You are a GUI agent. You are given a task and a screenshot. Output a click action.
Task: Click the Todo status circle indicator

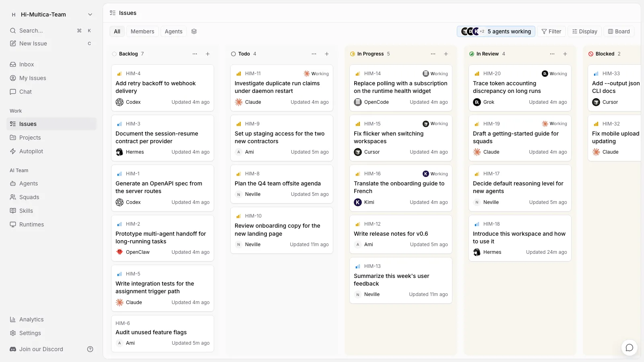[233, 54]
